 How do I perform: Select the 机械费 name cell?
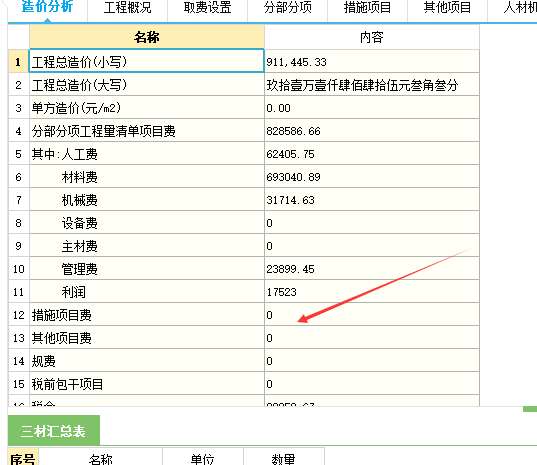[147, 199]
